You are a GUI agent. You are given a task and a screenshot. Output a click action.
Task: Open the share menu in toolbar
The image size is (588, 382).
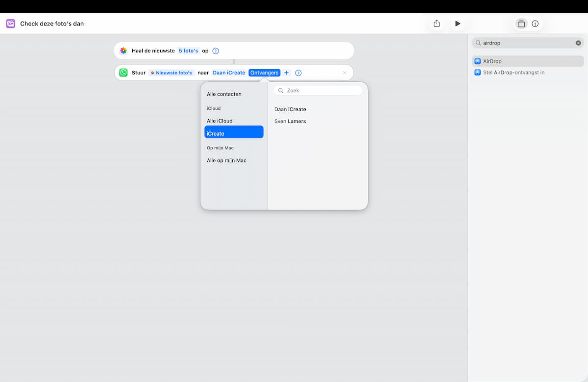[437, 24]
